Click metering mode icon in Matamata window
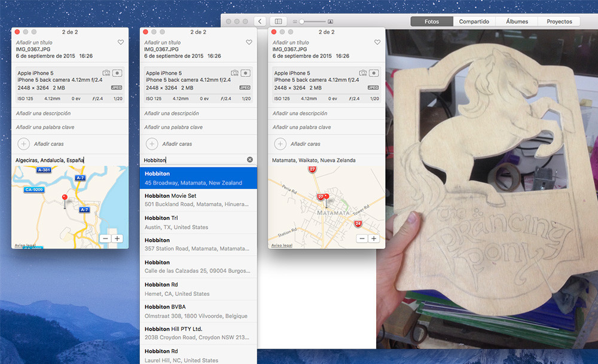 tap(374, 73)
